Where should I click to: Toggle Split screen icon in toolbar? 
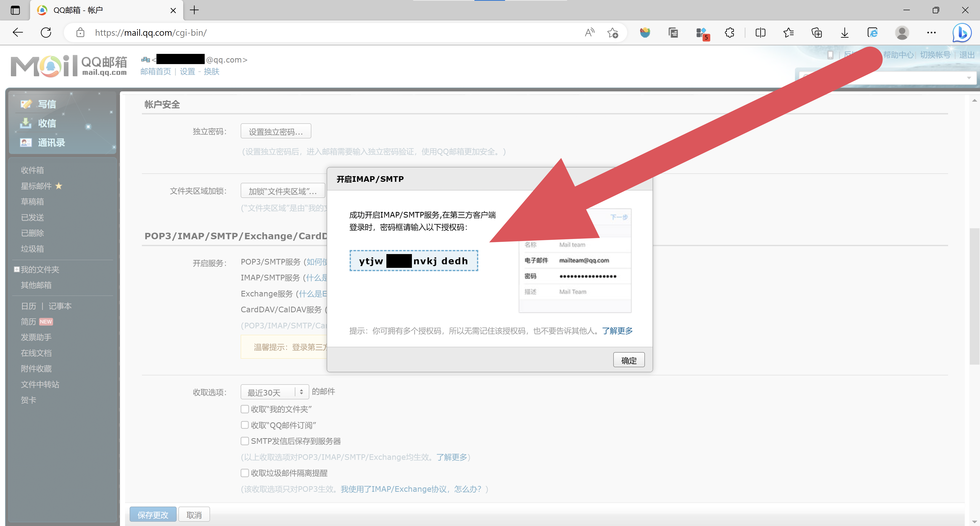pyautogui.click(x=760, y=33)
